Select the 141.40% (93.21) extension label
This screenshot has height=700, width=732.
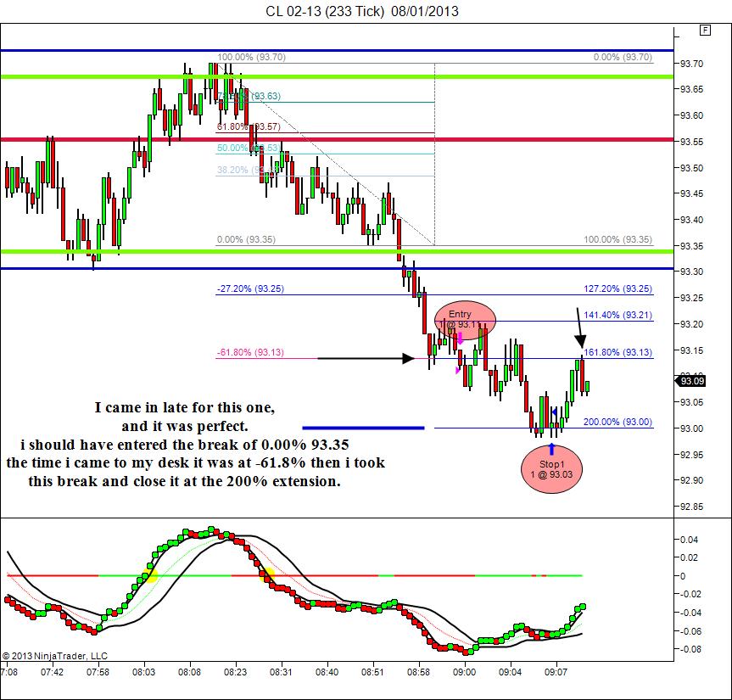[x=617, y=315]
